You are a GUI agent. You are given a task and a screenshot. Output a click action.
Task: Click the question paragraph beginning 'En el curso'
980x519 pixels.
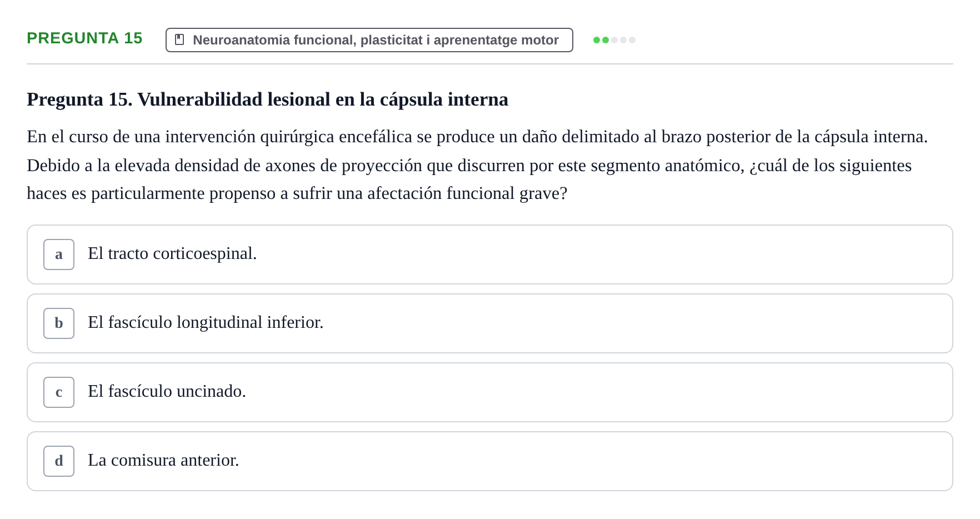coord(477,165)
